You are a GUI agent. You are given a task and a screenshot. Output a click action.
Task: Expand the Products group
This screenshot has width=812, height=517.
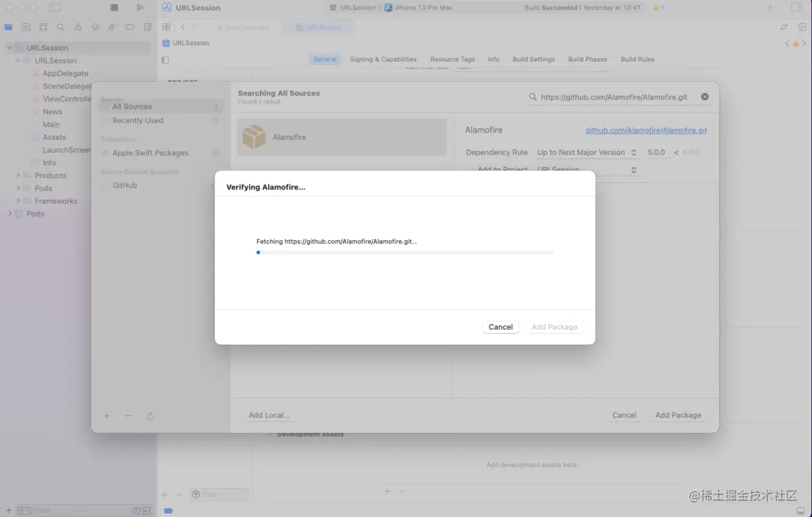(18, 175)
